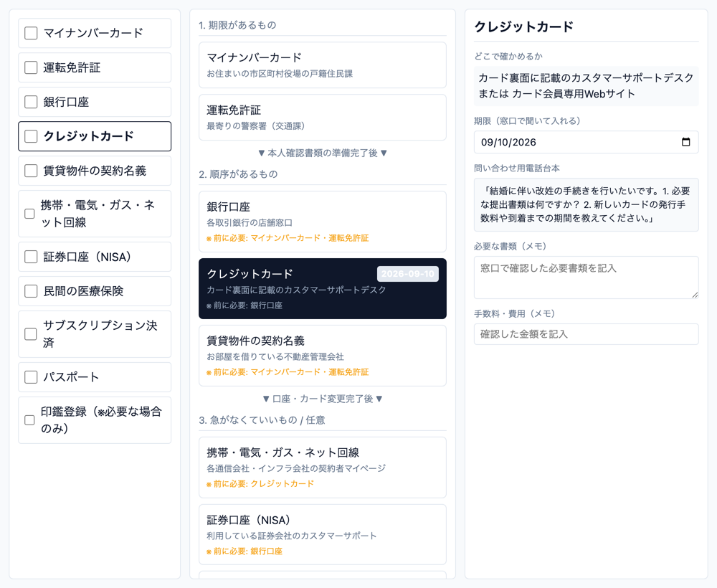Click the クレジットカード title in the detail panel
The height and width of the screenshot is (588, 717).
[523, 27]
